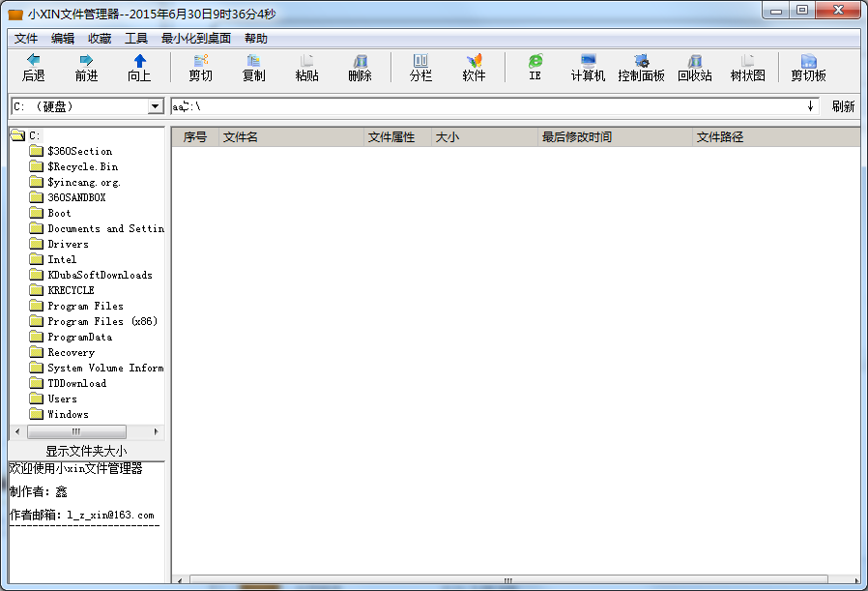Click the 剪切 cut tool icon
868x591 pixels.
coord(200,60)
